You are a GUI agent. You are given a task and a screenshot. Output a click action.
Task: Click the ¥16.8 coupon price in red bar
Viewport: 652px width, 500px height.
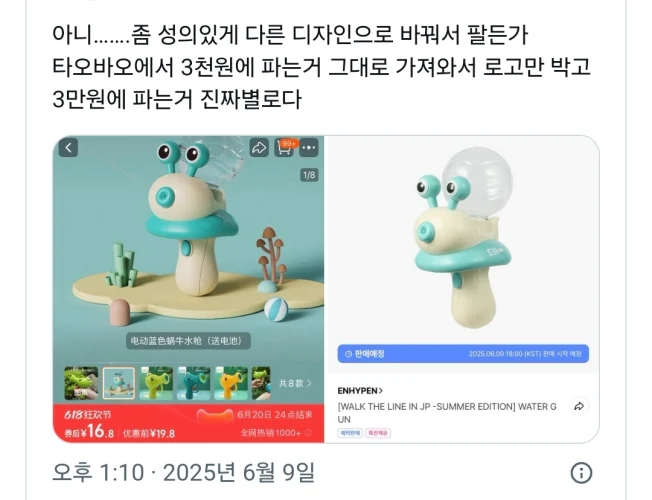pyautogui.click(x=89, y=432)
